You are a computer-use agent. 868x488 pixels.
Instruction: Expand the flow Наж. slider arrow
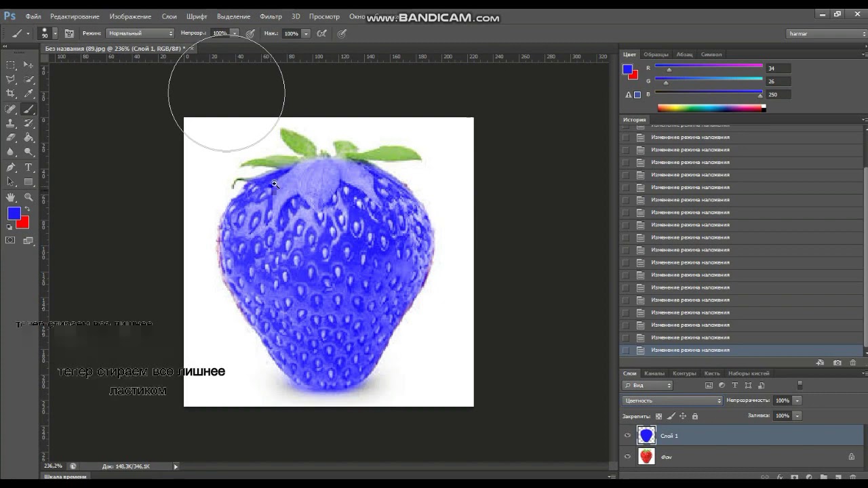(x=306, y=33)
